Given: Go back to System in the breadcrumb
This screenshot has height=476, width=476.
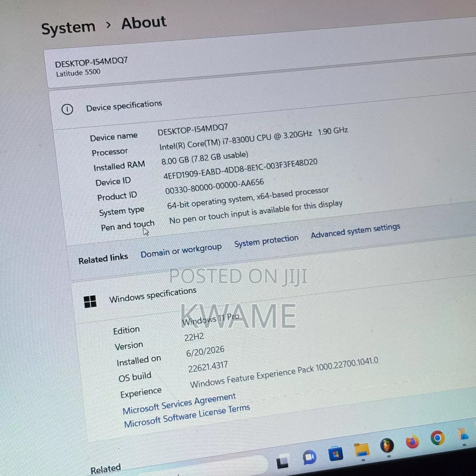Looking at the screenshot, I should click(68, 28).
